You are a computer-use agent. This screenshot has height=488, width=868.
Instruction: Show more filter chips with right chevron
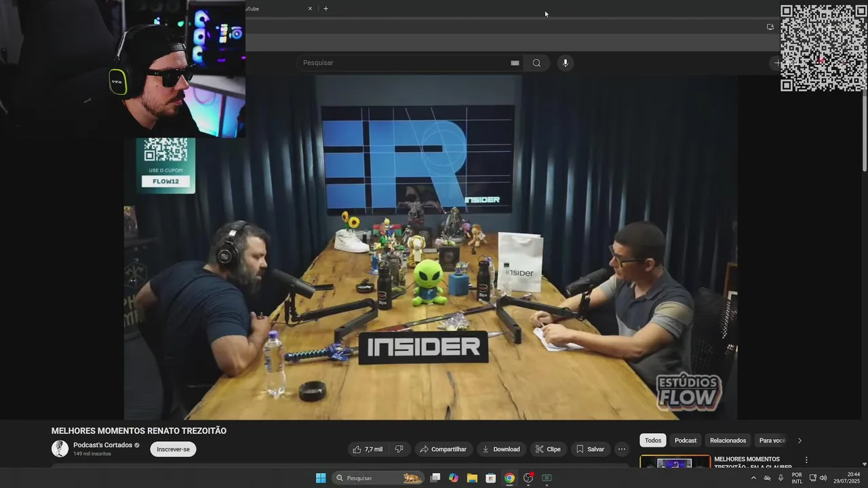tap(800, 441)
